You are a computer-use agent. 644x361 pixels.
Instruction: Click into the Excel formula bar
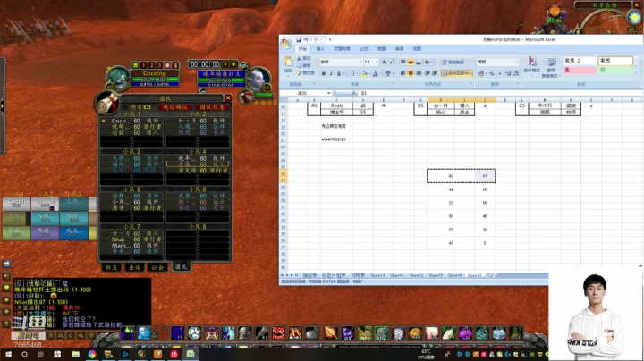tap(499, 93)
